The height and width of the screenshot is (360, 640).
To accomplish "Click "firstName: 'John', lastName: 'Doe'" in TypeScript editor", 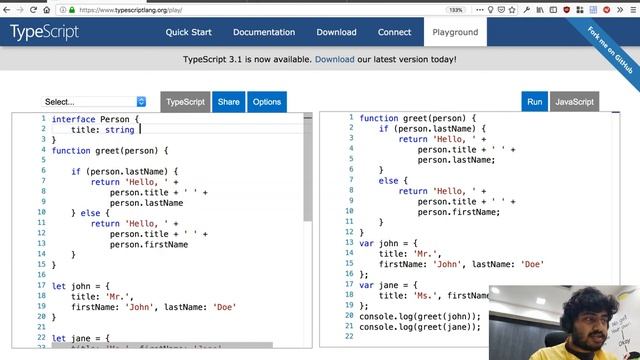I will coord(153,307).
